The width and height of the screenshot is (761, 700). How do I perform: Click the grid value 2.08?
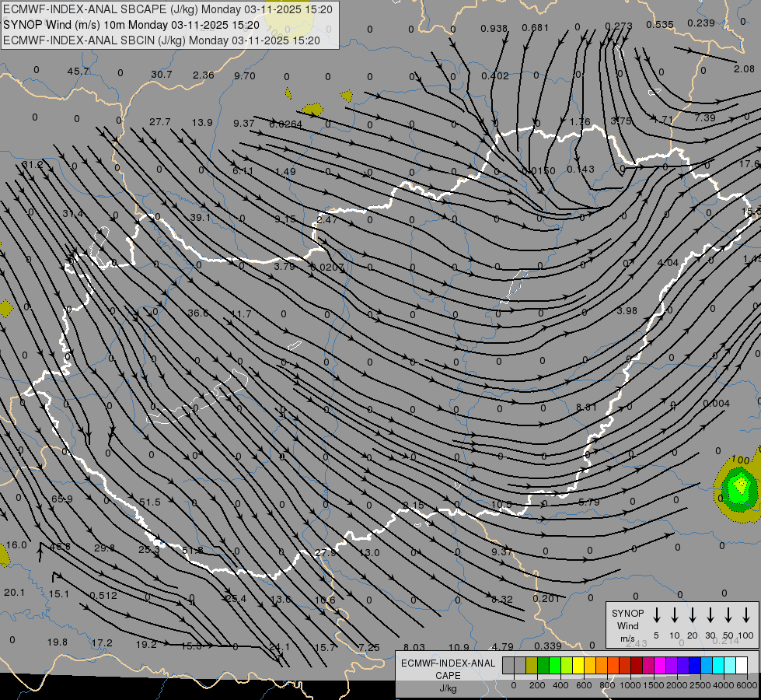744,68
